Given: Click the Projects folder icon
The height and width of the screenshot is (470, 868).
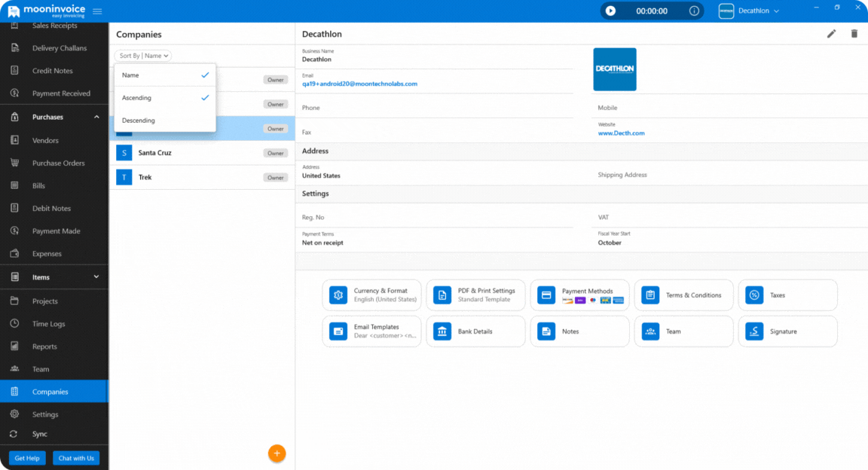Looking at the screenshot, I should click(x=14, y=301).
